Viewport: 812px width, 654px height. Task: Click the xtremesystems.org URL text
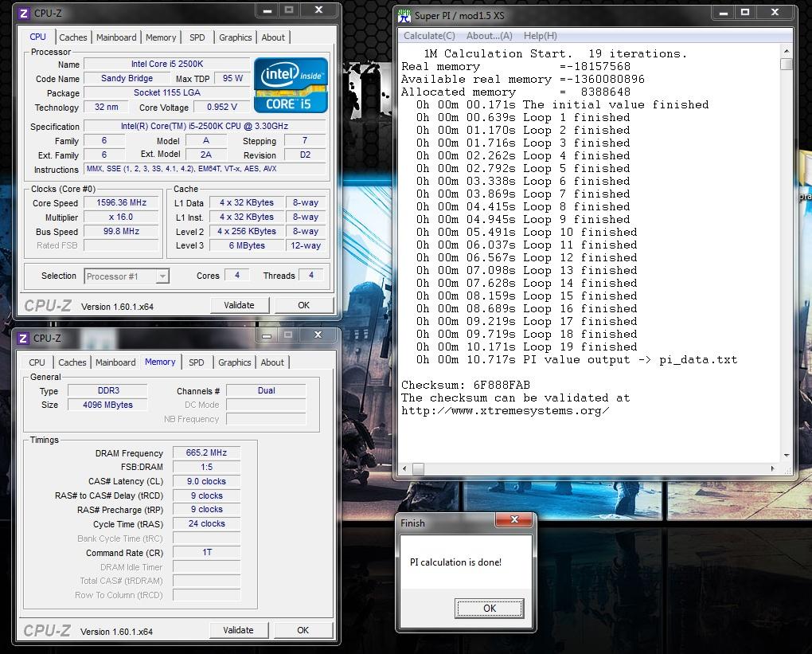point(505,411)
